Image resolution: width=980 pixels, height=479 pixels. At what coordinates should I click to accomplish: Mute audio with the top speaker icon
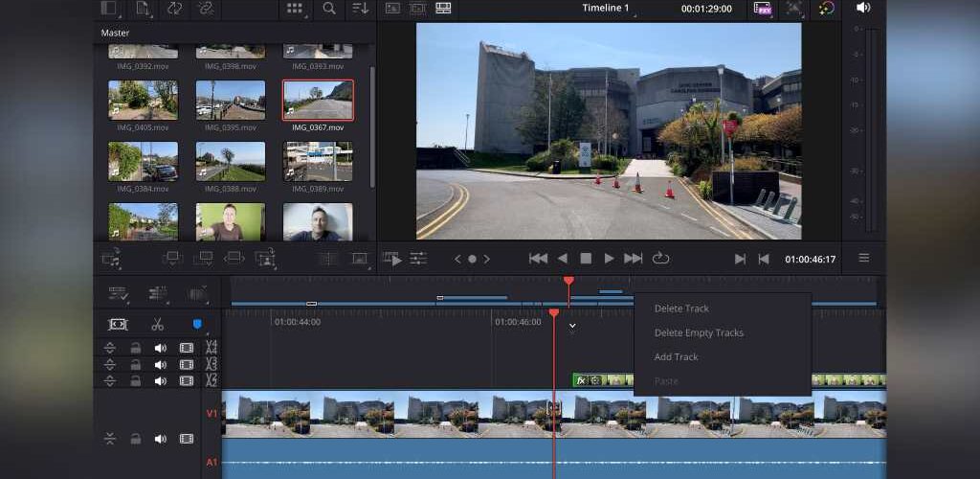pos(863,8)
